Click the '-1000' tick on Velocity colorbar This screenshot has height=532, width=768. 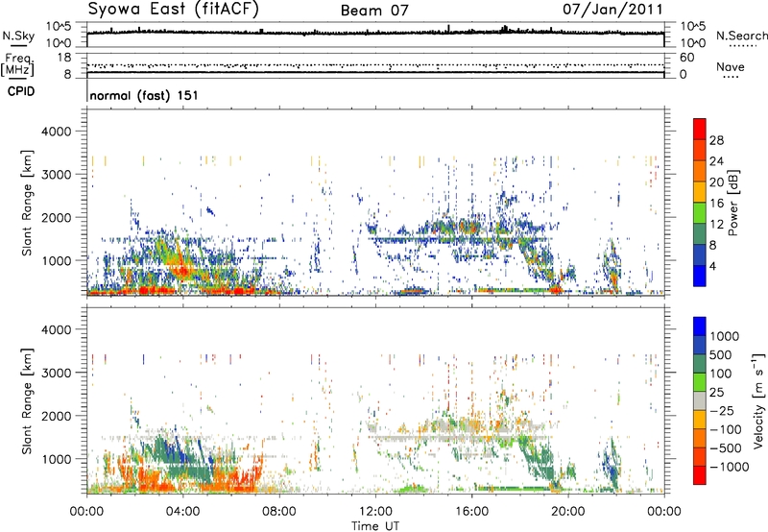(x=730, y=467)
